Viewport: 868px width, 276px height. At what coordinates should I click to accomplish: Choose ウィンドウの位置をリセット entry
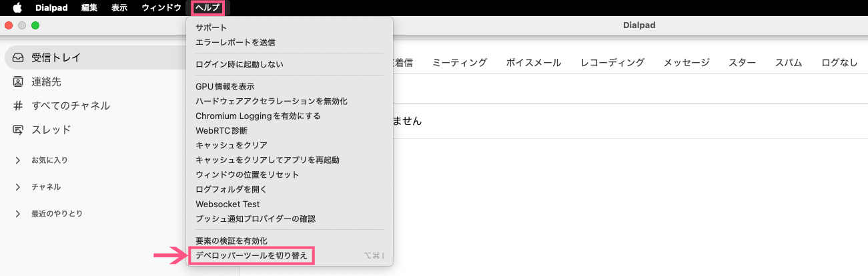pyautogui.click(x=290, y=175)
